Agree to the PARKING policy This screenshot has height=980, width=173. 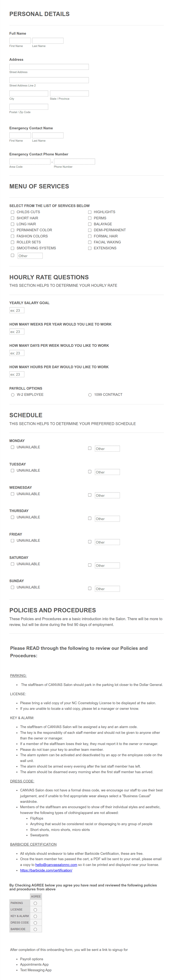[x=35, y=903]
